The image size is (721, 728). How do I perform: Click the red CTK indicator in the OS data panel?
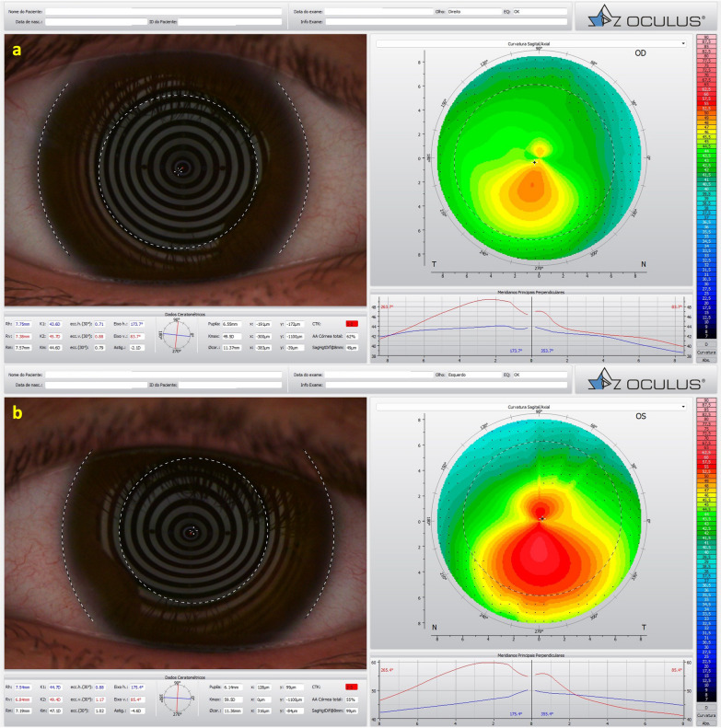(x=352, y=687)
